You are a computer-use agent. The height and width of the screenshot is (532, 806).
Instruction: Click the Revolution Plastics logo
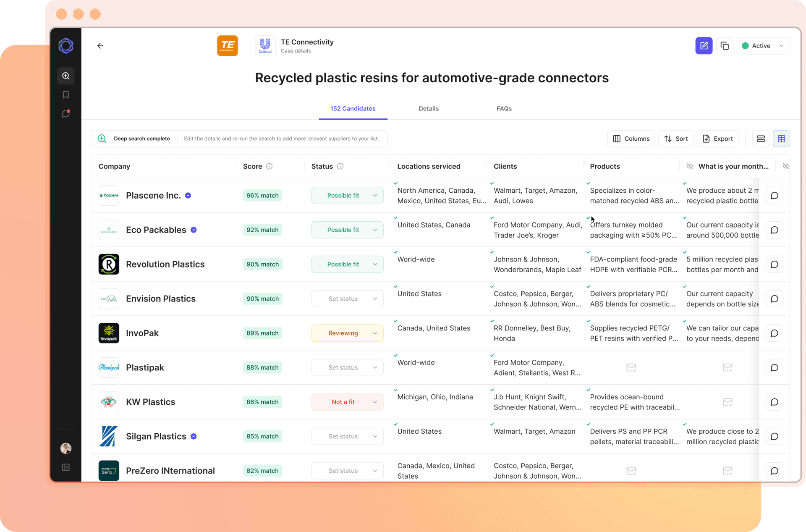109,264
